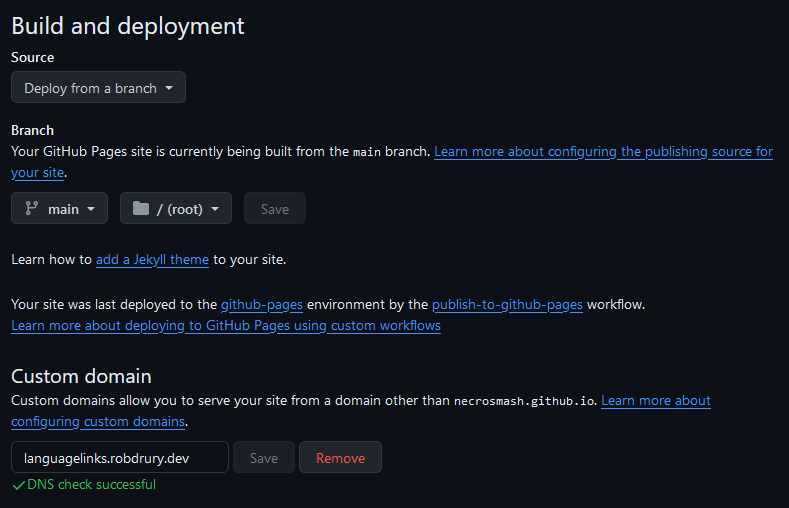Image resolution: width=789 pixels, height=508 pixels.
Task: Open the / (root) folder dropdown
Action: click(176, 209)
